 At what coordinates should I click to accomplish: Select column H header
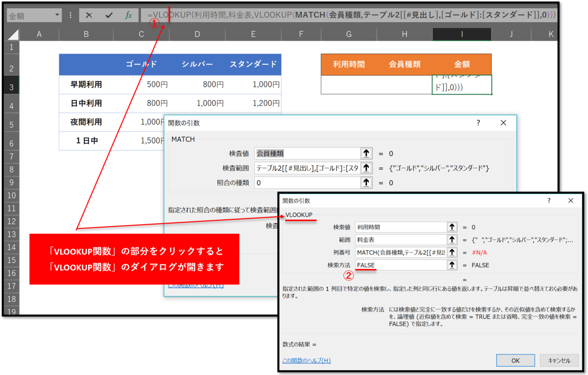404,34
